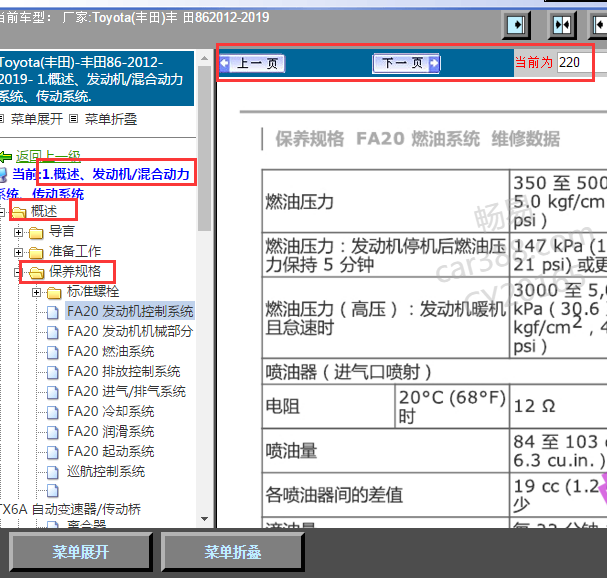Click page icon beside FA20 发动机机械部分
Screen dimensions: 607x578
[x=53, y=332]
